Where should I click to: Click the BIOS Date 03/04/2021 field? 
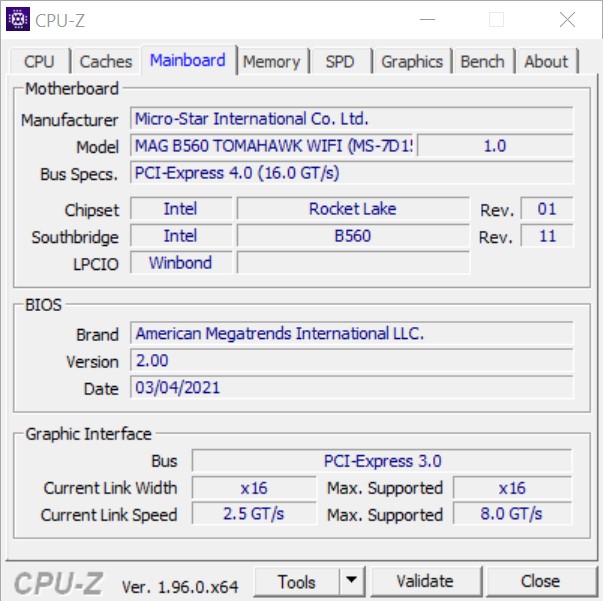[x=351, y=387]
